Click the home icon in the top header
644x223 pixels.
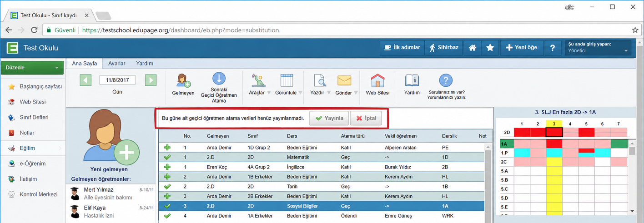click(473, 48)
